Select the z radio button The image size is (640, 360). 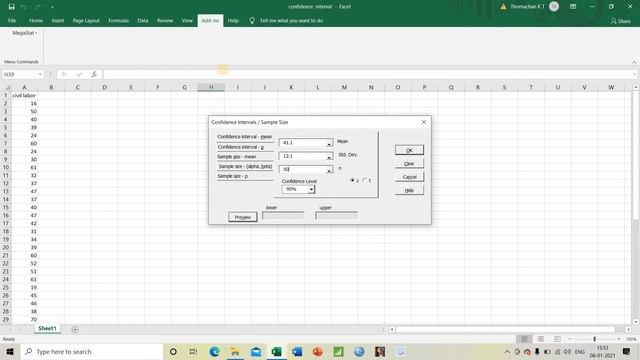tap(353, 180)
